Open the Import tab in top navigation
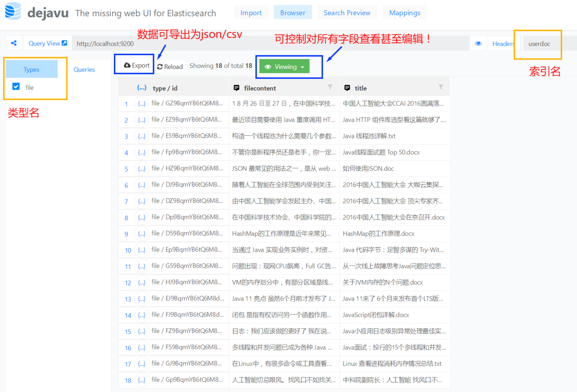Image resolution: width=577 pixels, height=392 pixels. point(251,13)
